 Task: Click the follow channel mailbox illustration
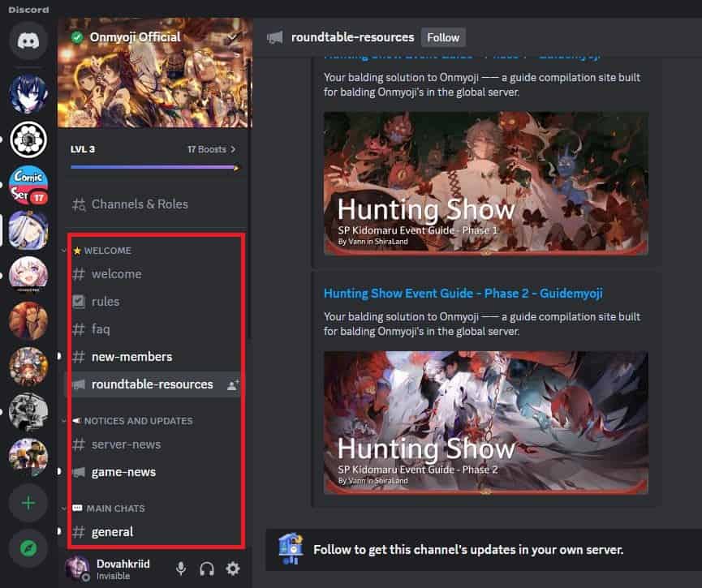[x=291, y=549]
